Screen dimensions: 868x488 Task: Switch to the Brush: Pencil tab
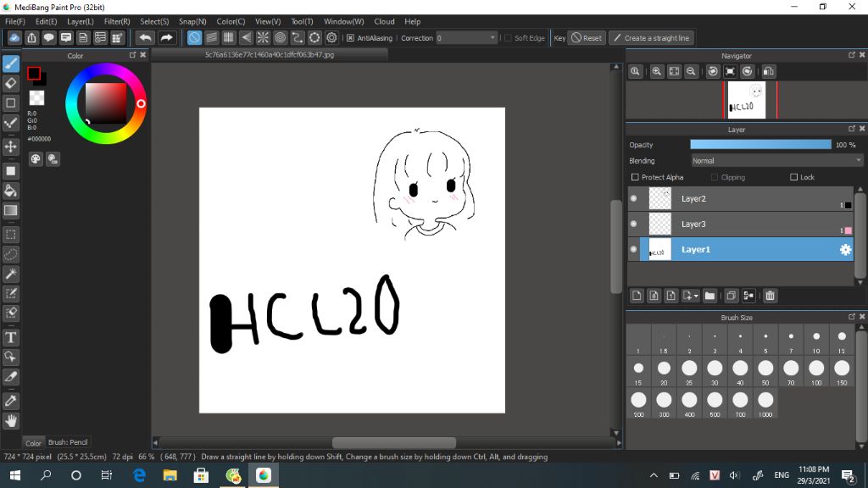(x=68, y=442)
